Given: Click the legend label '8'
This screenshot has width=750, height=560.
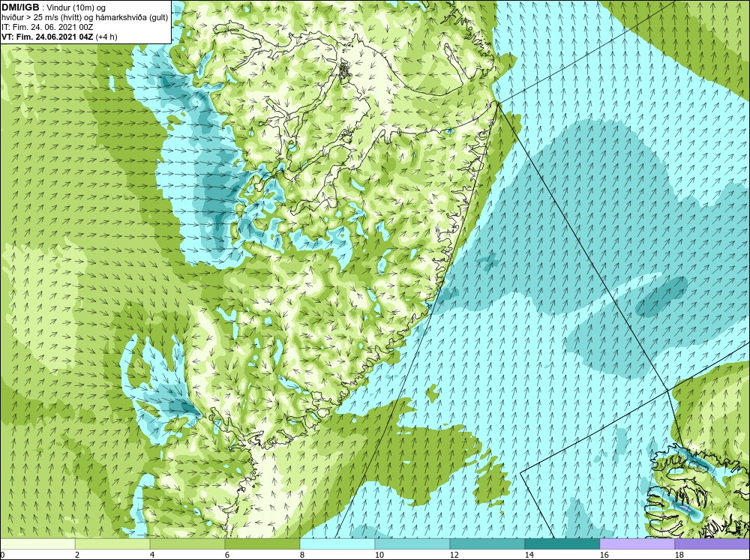Looking at the screenshot, I should point(301,555).
